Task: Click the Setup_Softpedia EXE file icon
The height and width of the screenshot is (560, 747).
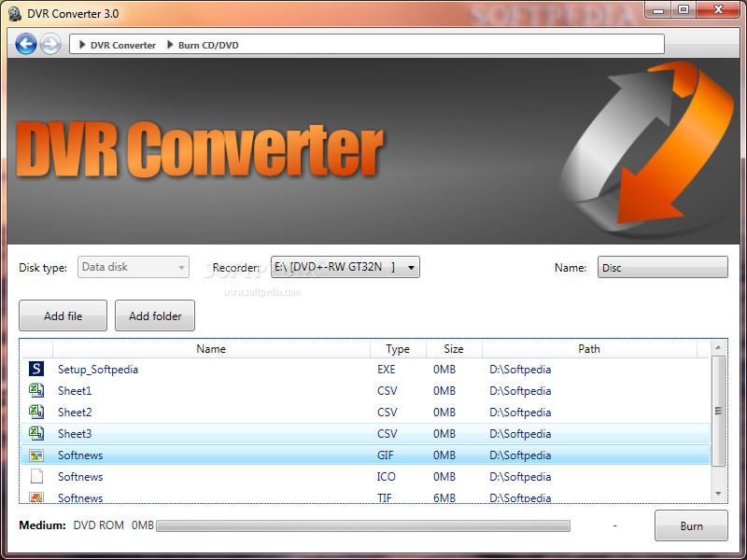Action: coord(36,369)
